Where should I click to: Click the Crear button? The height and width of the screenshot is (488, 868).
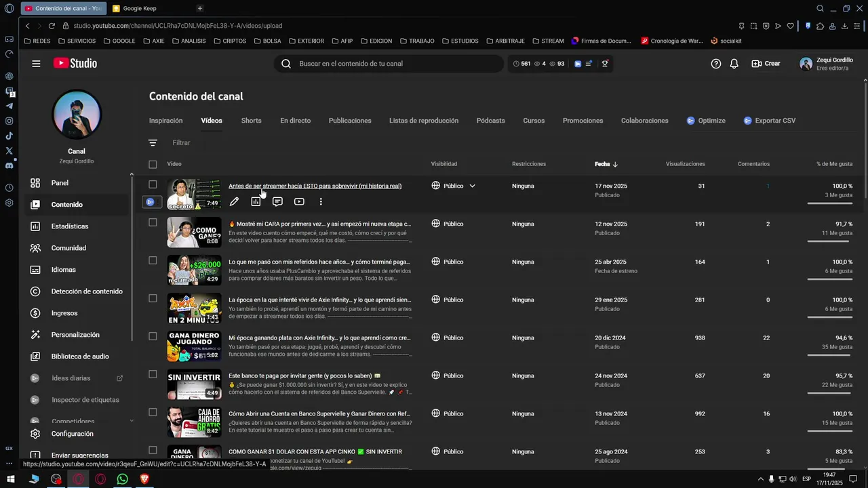point(766,64)
